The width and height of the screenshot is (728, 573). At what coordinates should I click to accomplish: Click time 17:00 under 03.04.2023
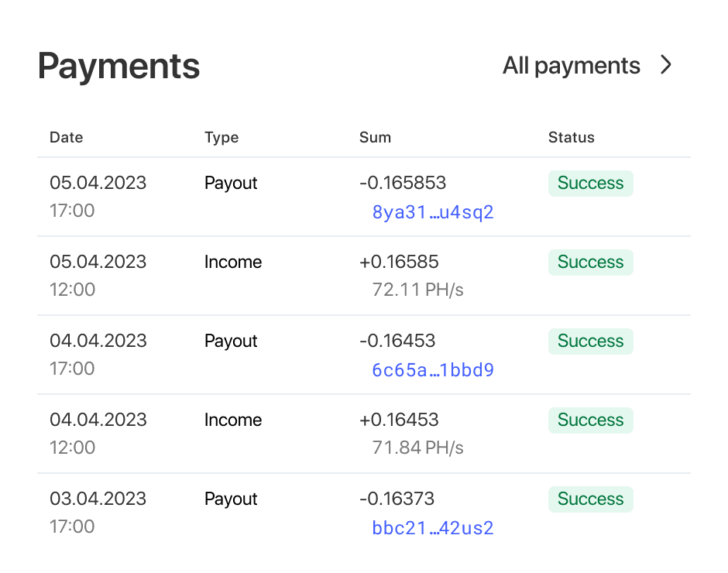[72, 527]
